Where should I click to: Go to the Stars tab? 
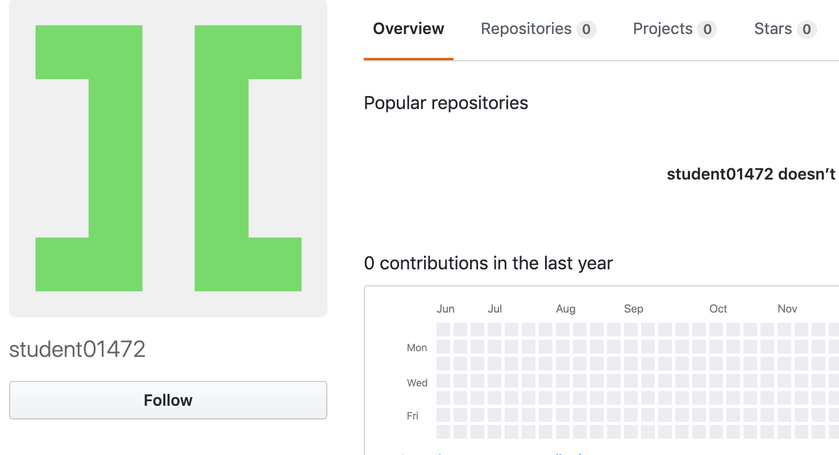785,29
